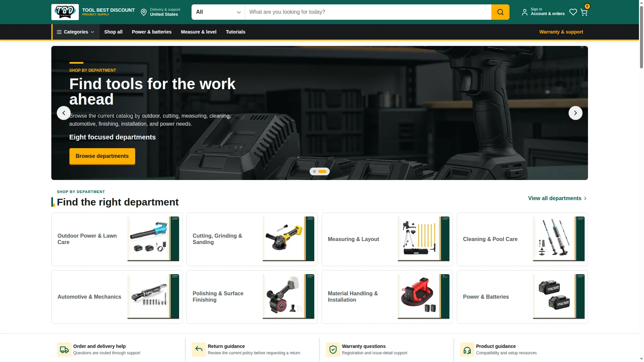Screen dimensions: 644x362
Task: Open the Shop all menu item
Action: pos(113,32)
